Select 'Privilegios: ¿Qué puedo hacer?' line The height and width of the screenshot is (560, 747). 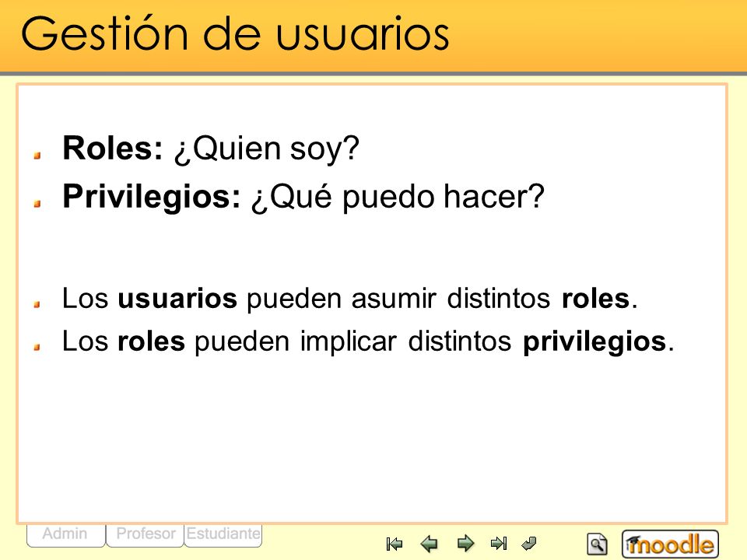point(303,197)
